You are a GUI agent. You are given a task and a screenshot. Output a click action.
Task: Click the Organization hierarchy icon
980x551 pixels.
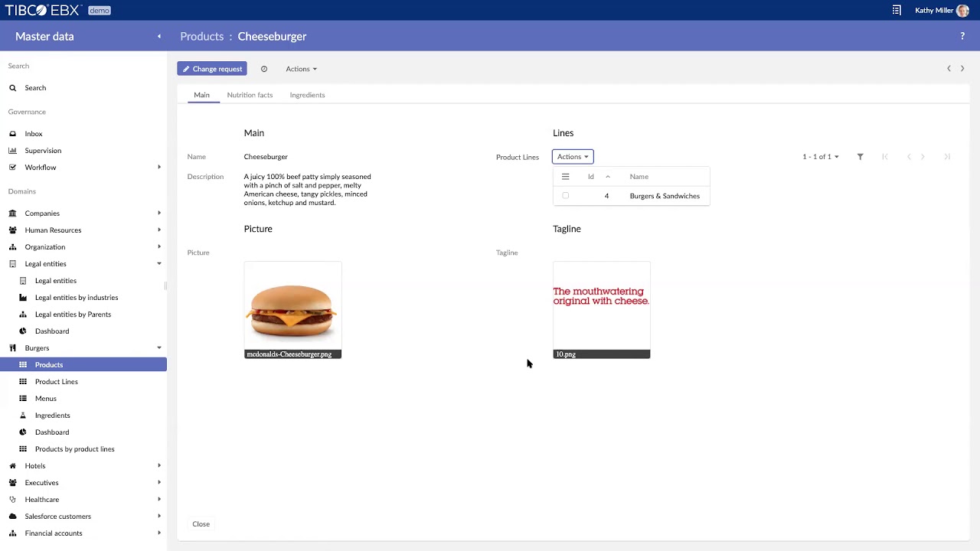click(x=12, y=247)
